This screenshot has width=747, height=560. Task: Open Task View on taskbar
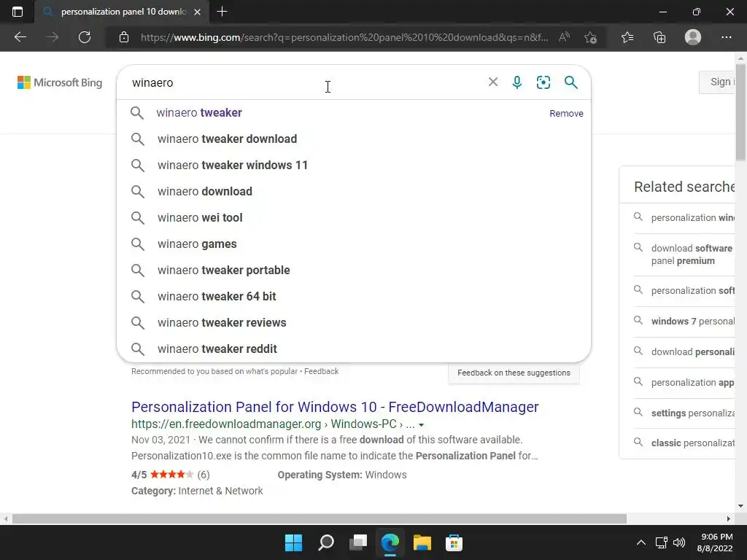tap(357, 542)
